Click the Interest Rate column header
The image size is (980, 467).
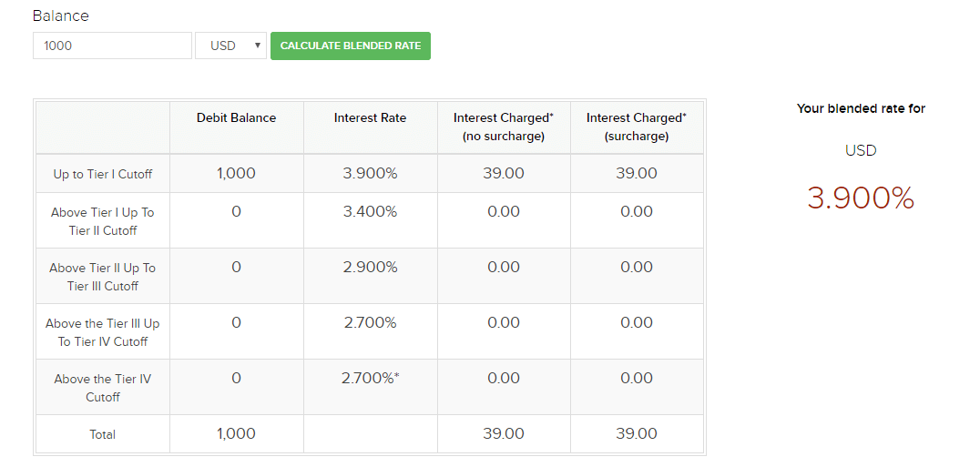(370, 118)
